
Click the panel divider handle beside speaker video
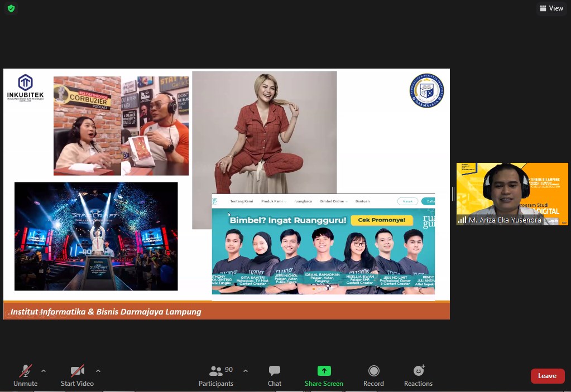(x=453, y=194)
